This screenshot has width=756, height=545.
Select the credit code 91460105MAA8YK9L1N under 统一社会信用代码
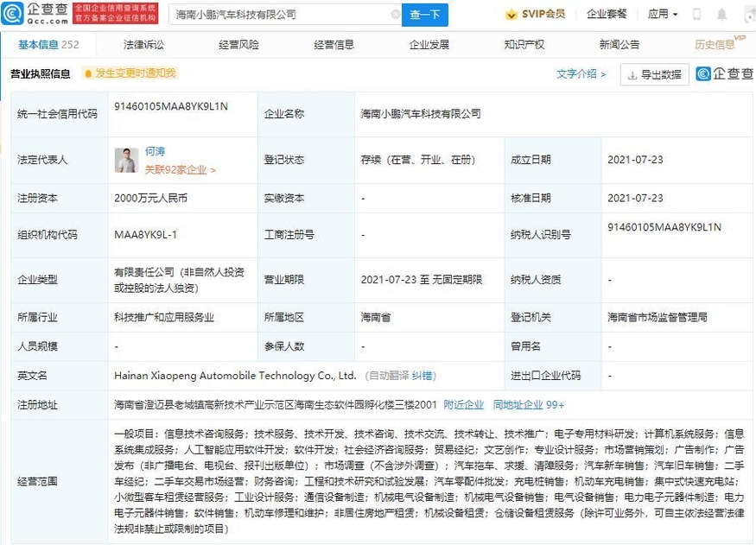click(x=171, y=106)
